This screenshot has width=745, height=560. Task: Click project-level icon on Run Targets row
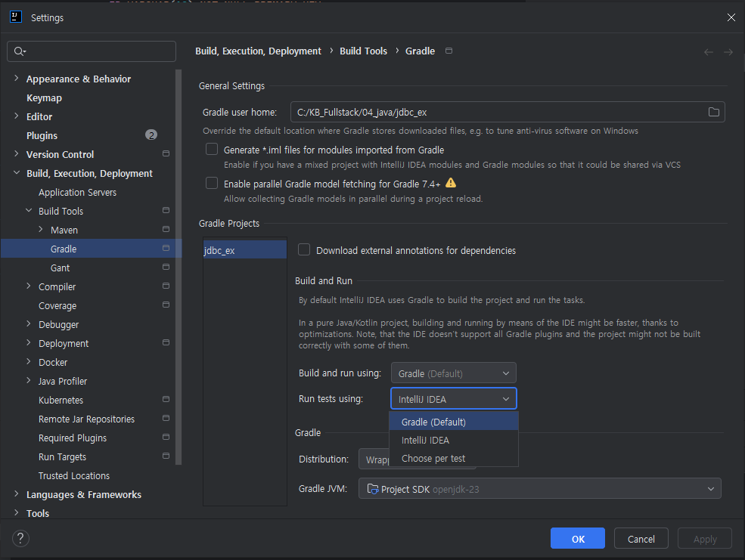(166, 456)
